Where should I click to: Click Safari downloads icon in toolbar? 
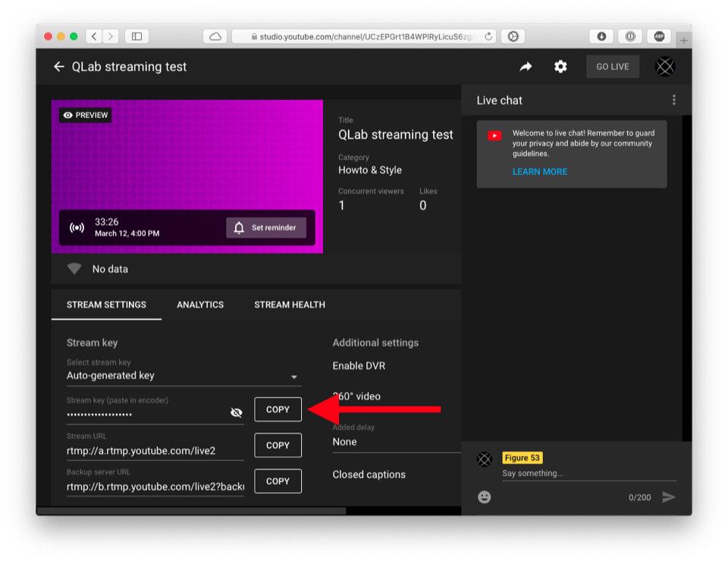601,36
